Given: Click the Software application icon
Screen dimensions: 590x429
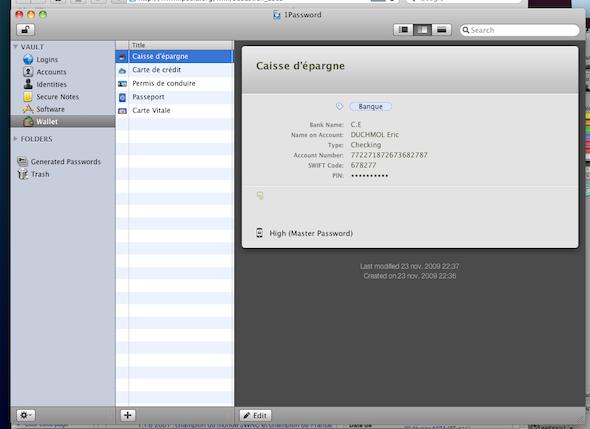Looking at the screenshot, I should pos(28,109).
